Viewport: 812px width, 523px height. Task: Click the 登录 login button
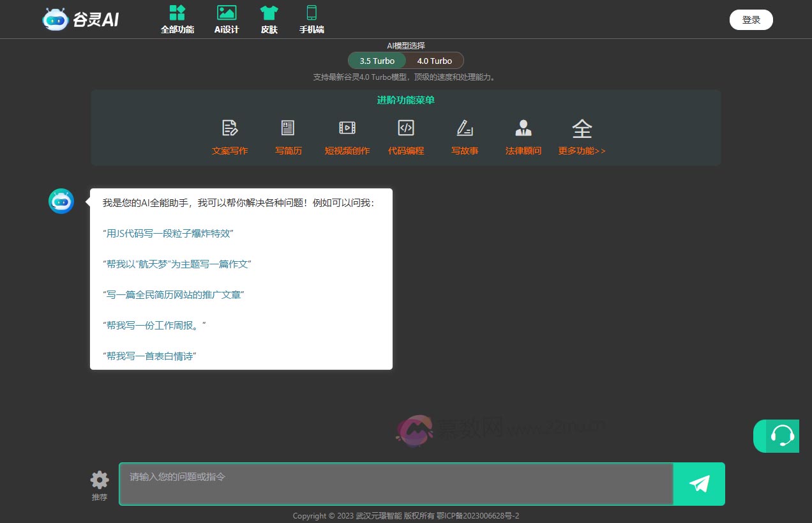click(x=751, y=20)
